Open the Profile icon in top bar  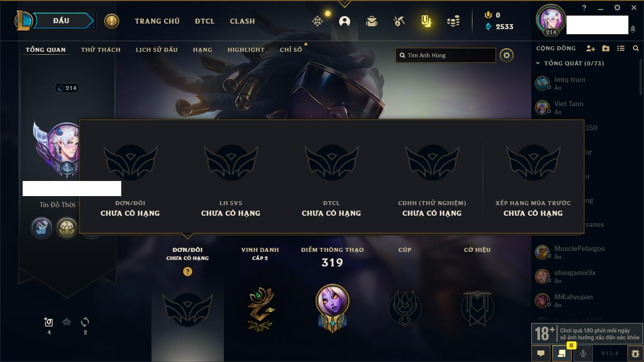(x=345, y=21)
